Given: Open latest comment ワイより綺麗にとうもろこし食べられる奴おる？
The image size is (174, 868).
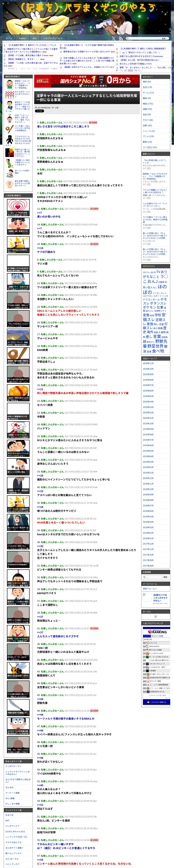Looking at the screenshot, I should 155,191.
